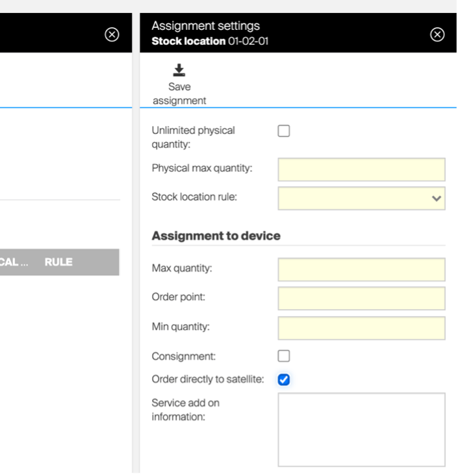Close the Assignment settings panel
The width and height of the screenshot is (458, 476).
tap(438, 34)
